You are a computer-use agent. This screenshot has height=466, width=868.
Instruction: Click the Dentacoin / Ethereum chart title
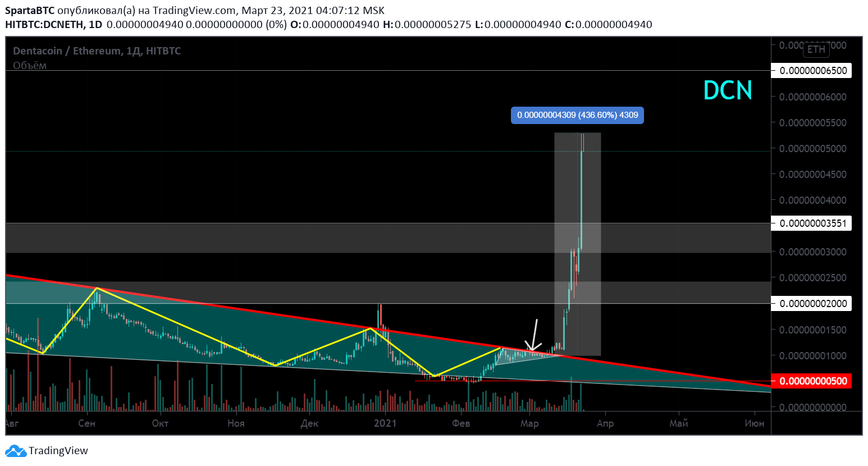pyautogui.click(x=97, y=51)
